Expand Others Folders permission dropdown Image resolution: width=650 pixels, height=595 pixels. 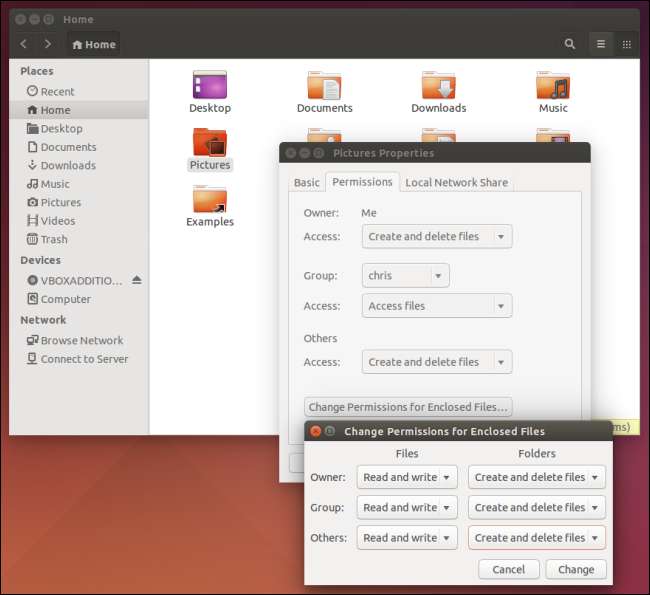tap(537, 538)
